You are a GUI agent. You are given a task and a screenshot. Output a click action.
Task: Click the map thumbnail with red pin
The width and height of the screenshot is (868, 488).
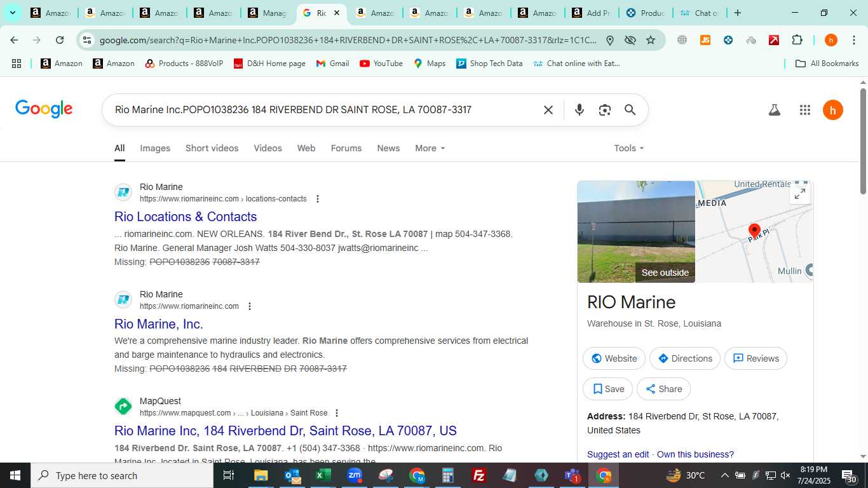click(x=754, y=231)
